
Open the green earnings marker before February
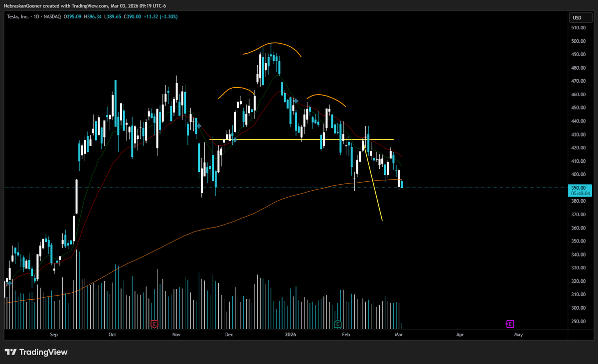(x=338, y=324)
